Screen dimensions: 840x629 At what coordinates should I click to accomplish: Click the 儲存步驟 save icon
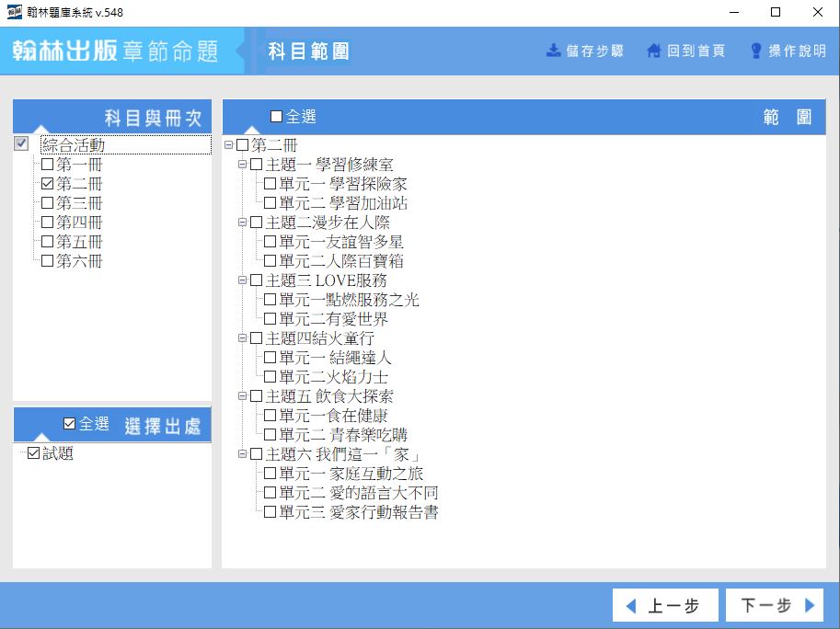point(554,51)
